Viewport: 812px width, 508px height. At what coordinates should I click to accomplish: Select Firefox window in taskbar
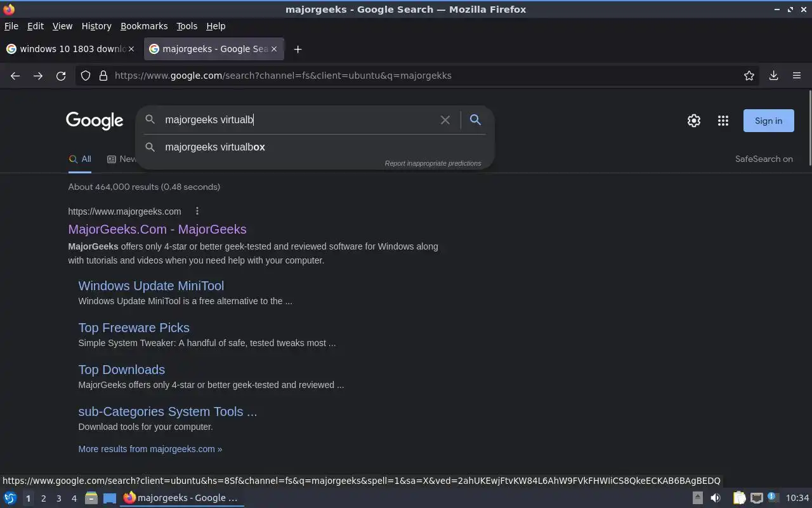[x=181, y=498]
